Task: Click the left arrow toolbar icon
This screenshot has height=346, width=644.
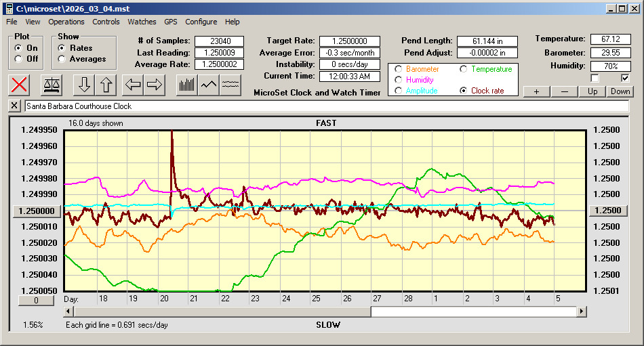Action: click(133, 85)
